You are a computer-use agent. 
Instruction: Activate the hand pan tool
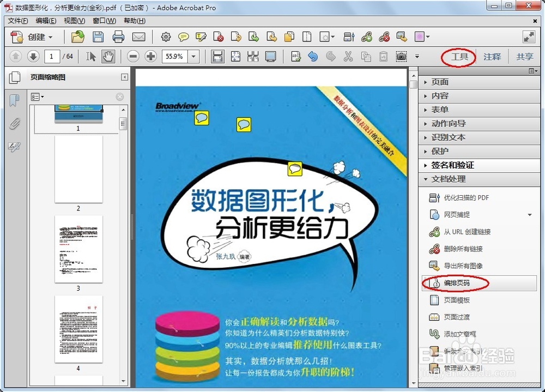[x=108, y=56]
